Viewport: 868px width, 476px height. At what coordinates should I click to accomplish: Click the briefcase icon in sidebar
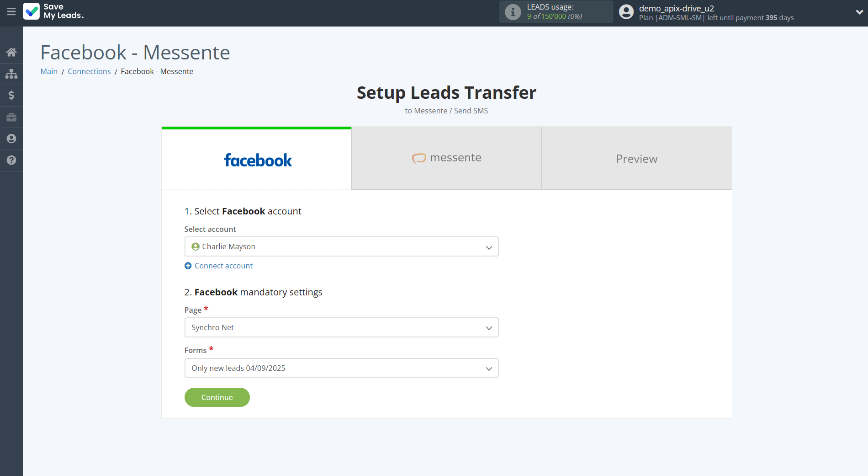tap(11, 117)
